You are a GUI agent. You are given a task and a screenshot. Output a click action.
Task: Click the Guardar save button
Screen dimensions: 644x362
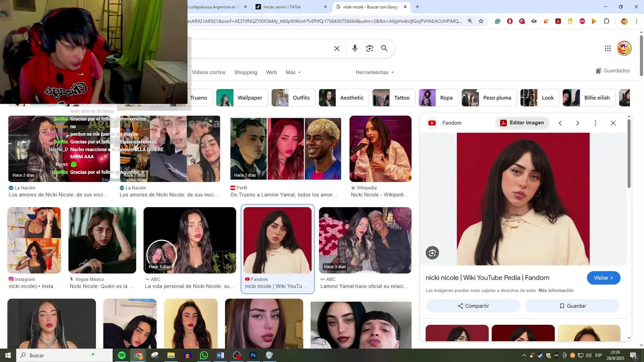pos(573,306)
